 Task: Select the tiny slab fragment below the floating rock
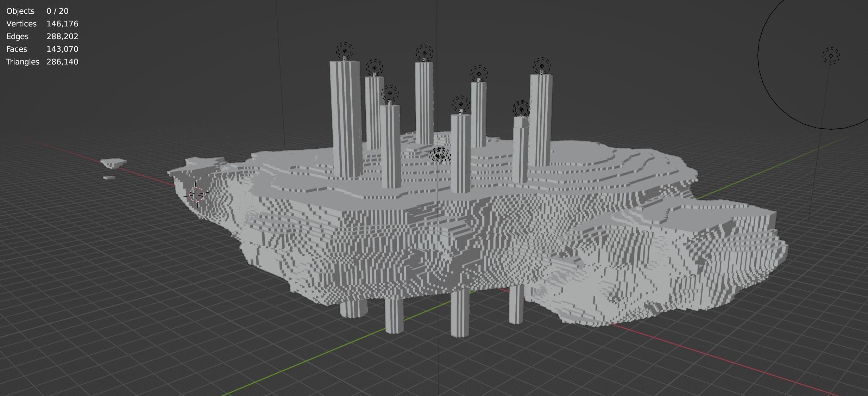pyautogui.click(x=109, y=178)
